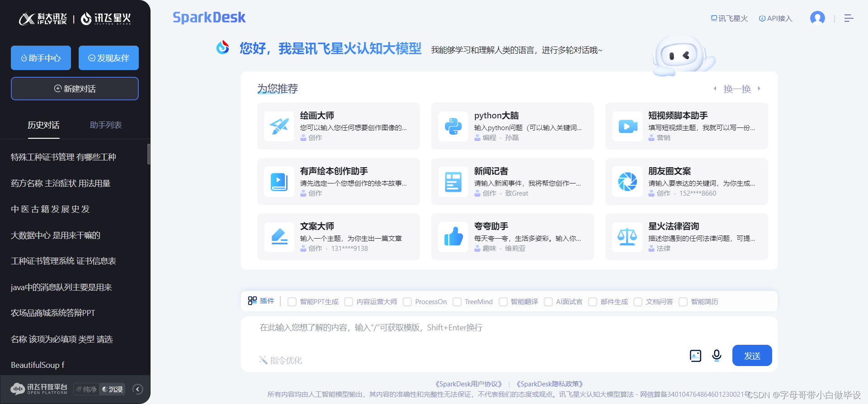The image size is (868, 404).
Task: Click the 新闻记者 newspaper icon
Action: 453,182
